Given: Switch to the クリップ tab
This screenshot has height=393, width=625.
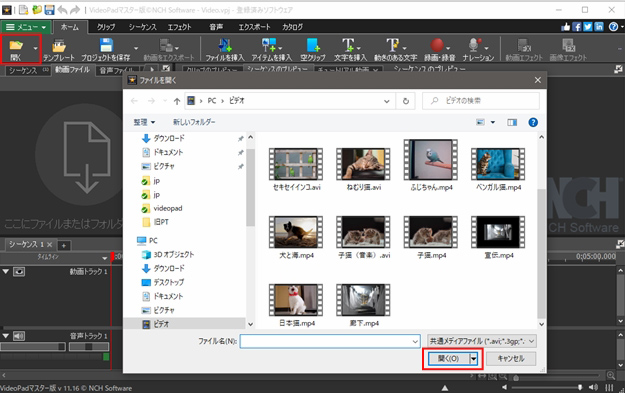Looking at the screenshot, I should tap(106, 27).
